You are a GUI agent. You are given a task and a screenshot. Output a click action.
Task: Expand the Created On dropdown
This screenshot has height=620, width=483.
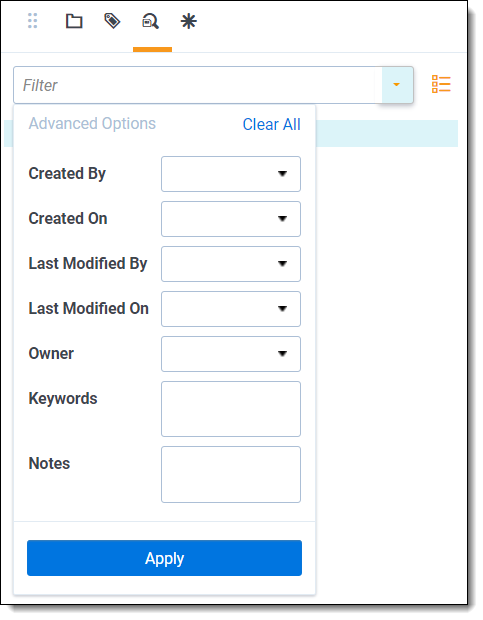pyautogui.click(x=231, y=219)
